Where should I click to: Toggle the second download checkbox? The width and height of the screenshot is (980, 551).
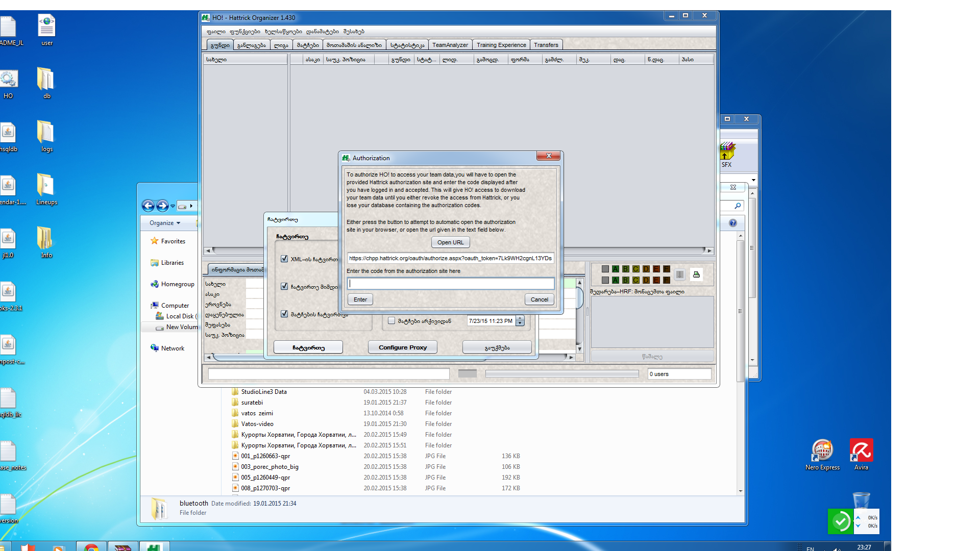[284, 286]
